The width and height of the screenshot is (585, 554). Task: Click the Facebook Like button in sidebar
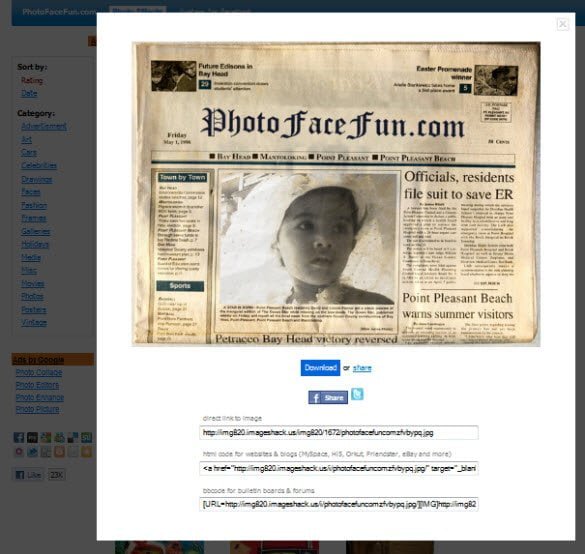[x=28, y=475]
